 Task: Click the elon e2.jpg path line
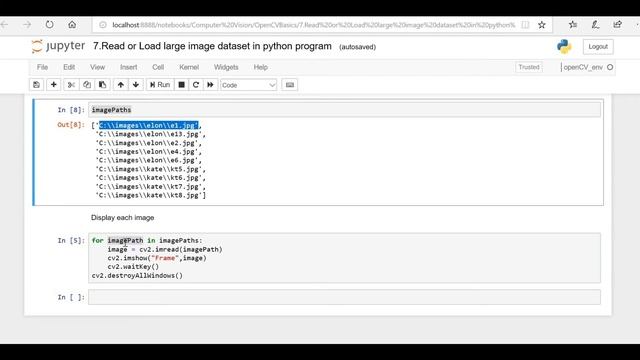149,143
